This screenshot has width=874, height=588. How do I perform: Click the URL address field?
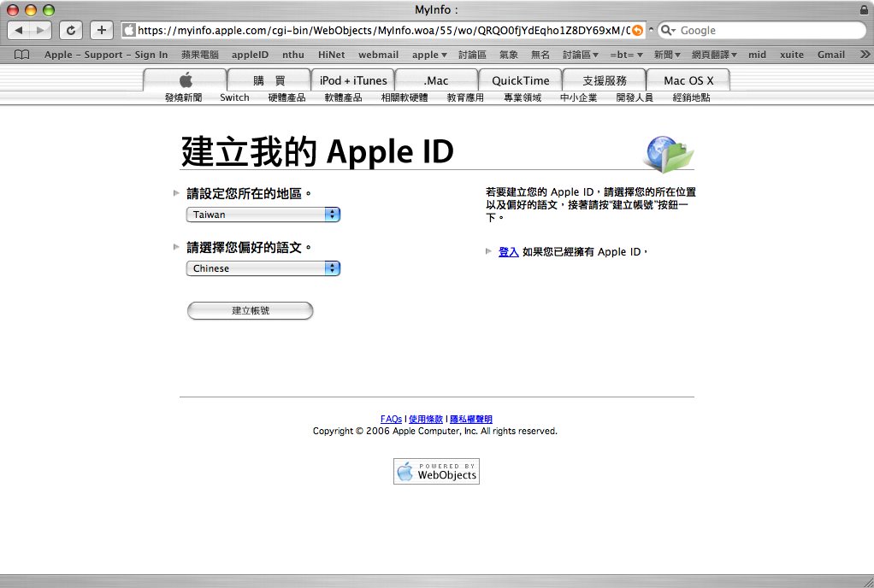(x=383, y=31)
